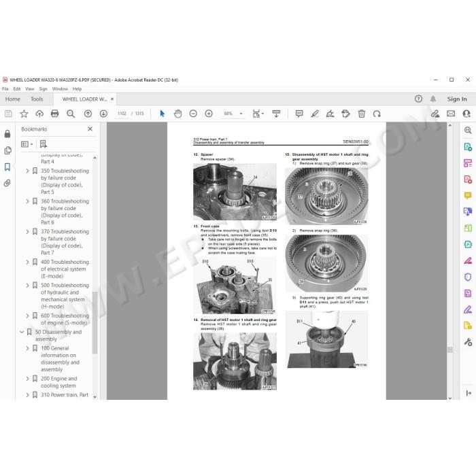Open 200 Engine and cooling system bookmark
This screenshot has width=476, height=476.
click(59, 382)
